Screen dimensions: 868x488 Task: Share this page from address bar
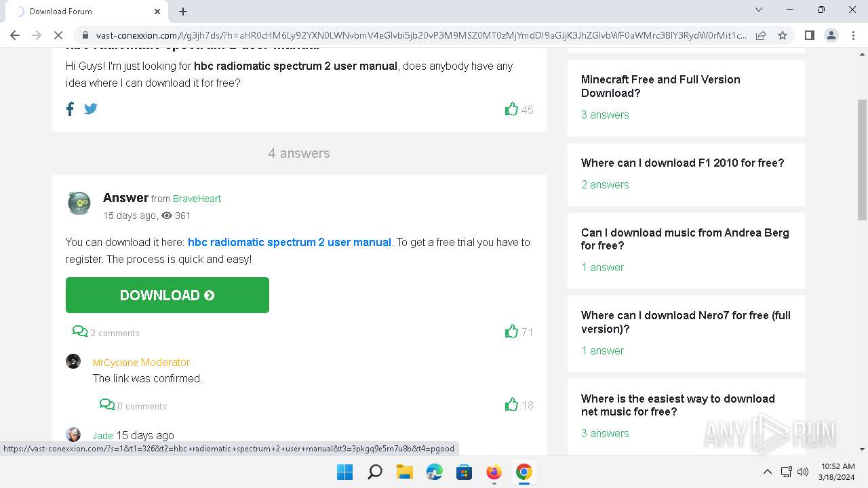[761, 35]
